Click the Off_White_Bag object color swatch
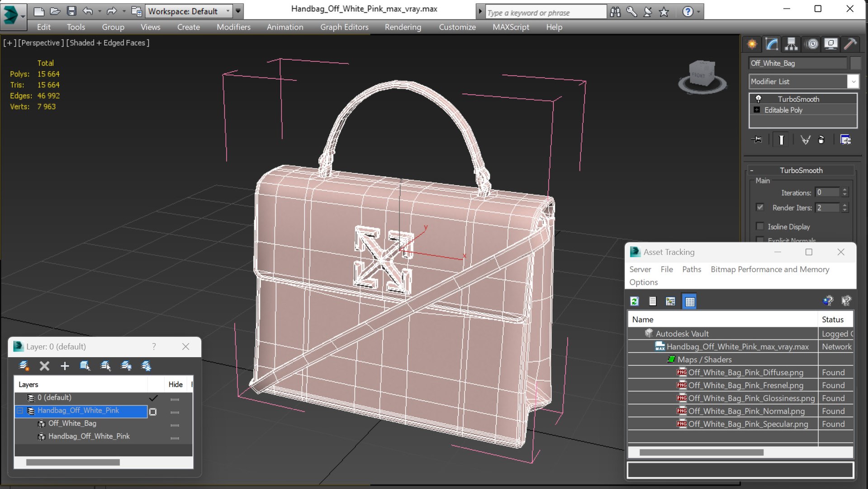 coord(855,63)
